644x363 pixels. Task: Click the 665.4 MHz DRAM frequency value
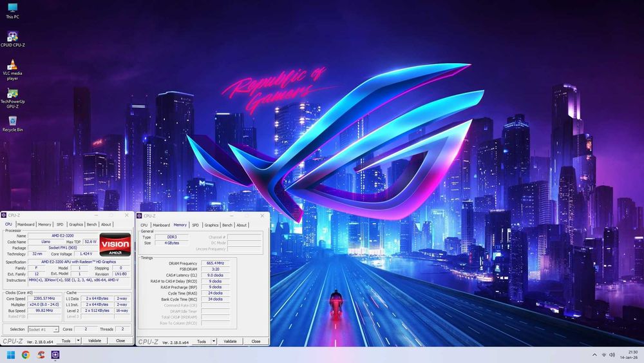(x=215, y=263)
